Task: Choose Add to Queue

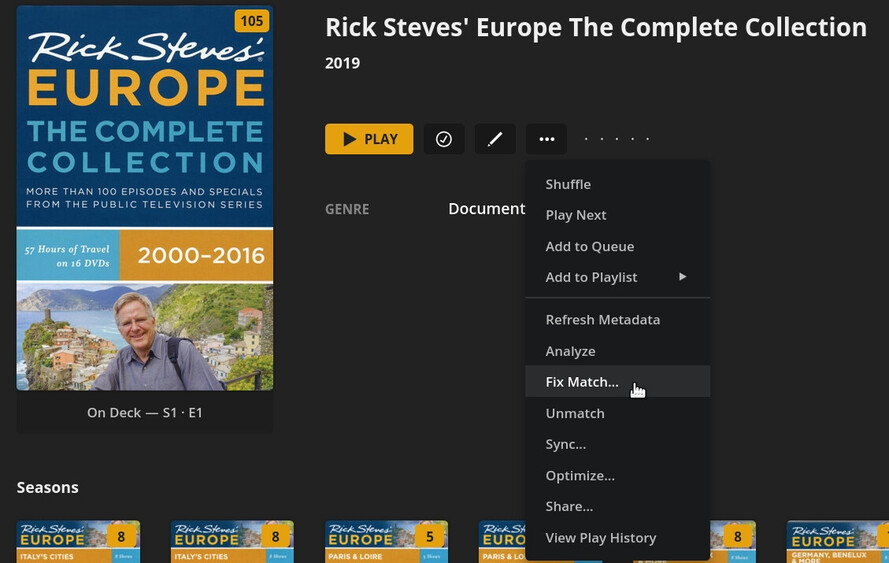Action: pos(617,247)
